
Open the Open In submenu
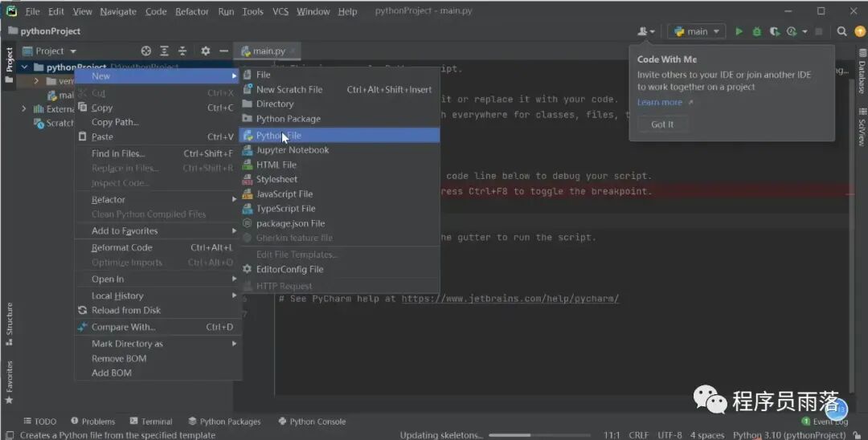click(x=158, y=279)
